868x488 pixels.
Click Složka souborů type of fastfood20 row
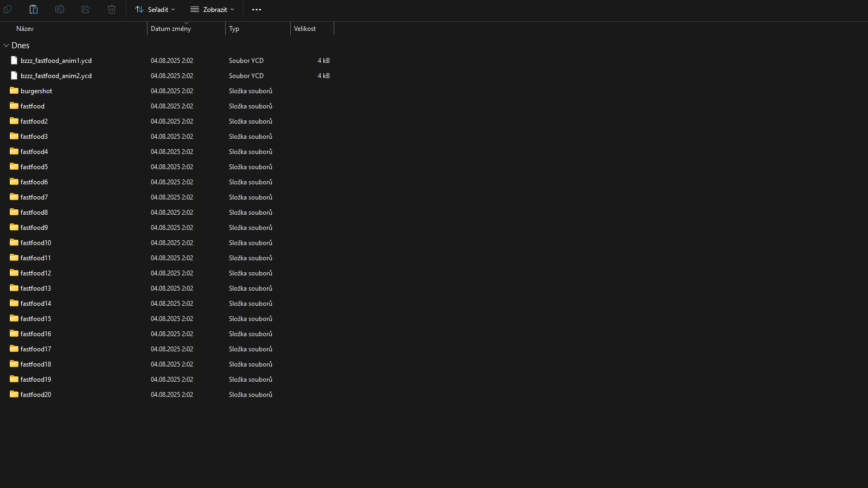[251, 395]
